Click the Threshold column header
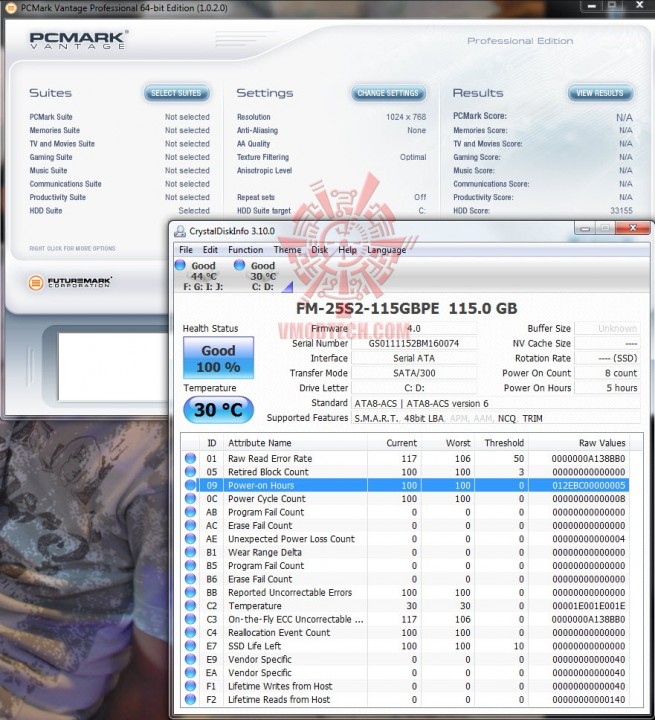 pyautogui.click(x=501, y=443)
